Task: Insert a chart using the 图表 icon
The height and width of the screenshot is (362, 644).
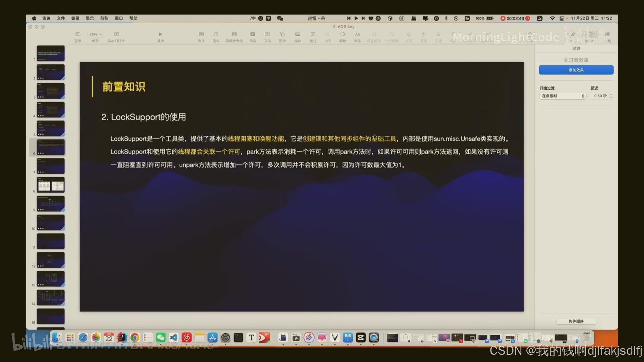Action: click(x=216, y=34)
